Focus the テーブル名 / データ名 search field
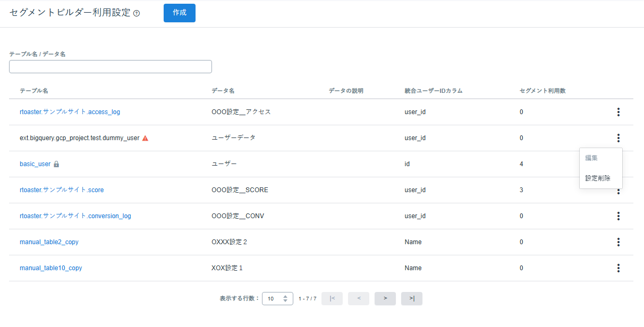644x327 pixels. pyautogui.click(x=111, y=66)
